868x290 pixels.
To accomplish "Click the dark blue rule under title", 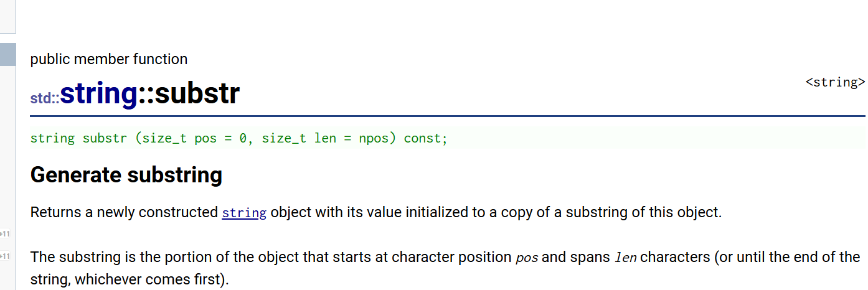I will click(x=448, y=116).
